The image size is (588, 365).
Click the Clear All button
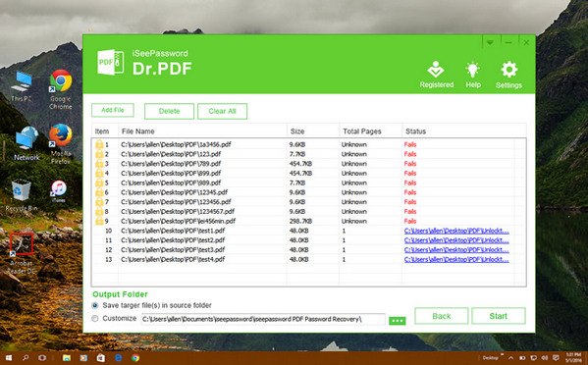222,111
